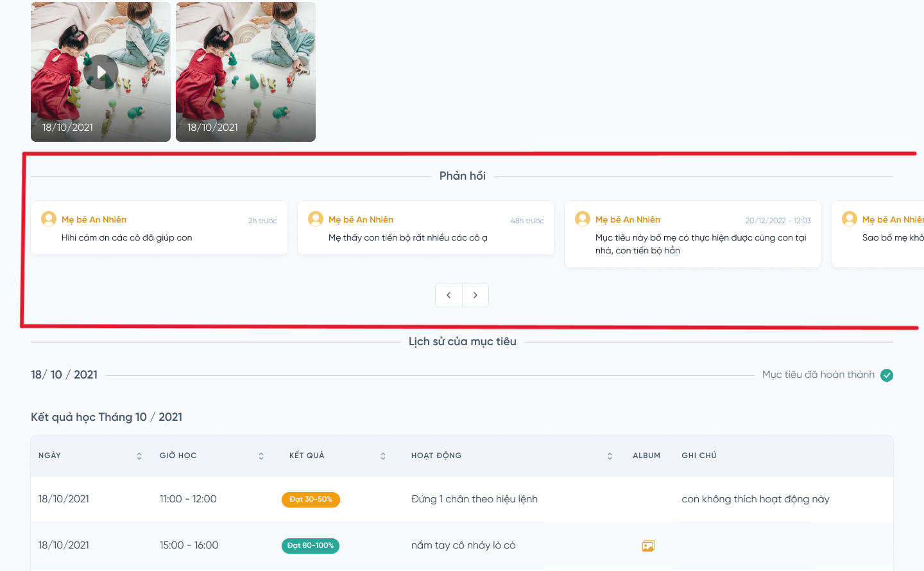
Task: Open the second photo thumbnail dated 18/10/2021
Action: [246, 72]
